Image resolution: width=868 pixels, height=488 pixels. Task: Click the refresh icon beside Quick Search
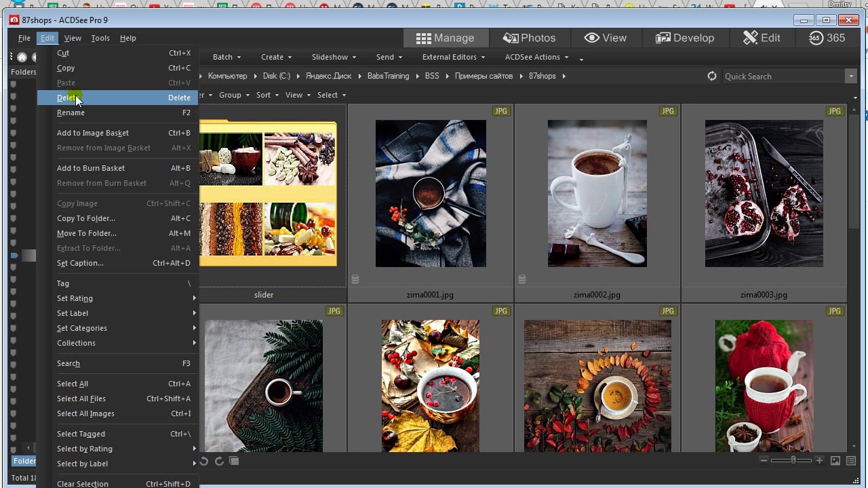tap(711, 76)
